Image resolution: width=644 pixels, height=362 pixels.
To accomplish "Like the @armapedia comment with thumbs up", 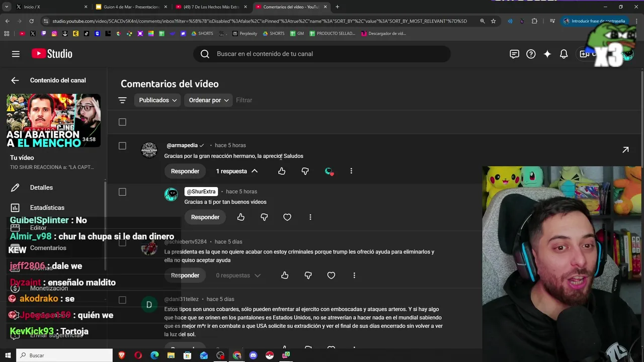I will coord(282,171).
